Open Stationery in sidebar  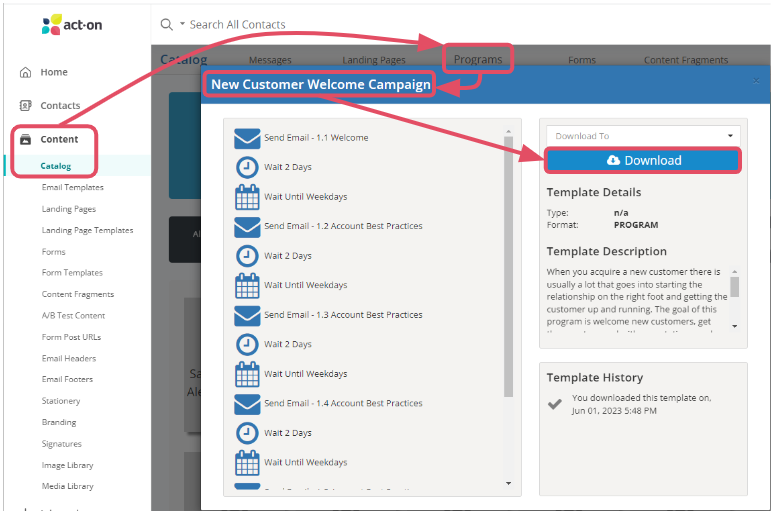[x=61, y=401]
